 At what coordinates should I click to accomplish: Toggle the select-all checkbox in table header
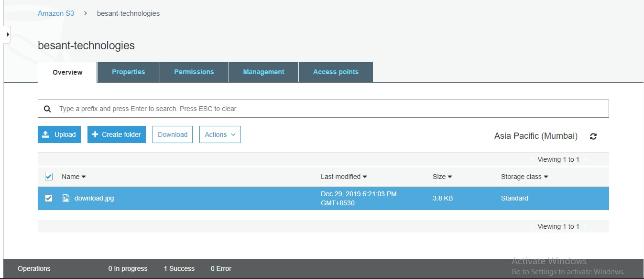click(x=49, y=177)
